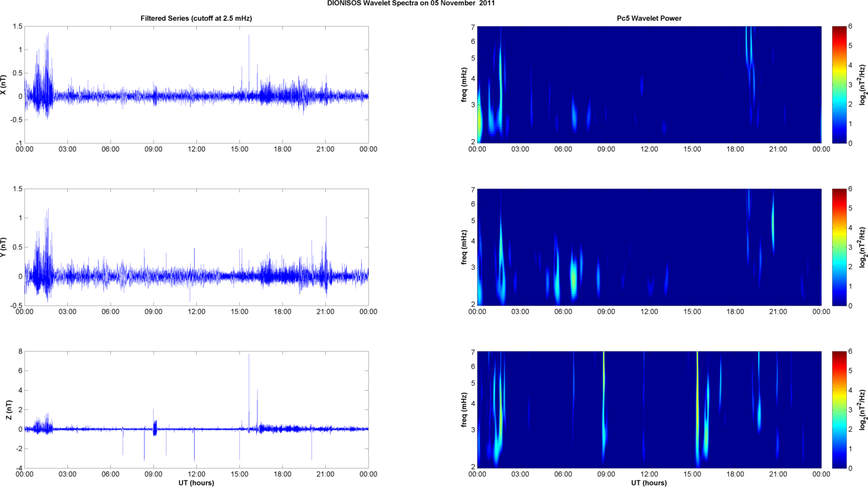Click the bottom wavelet power spectrogram
Screen dimensions: 868x487
click(649, 409)
